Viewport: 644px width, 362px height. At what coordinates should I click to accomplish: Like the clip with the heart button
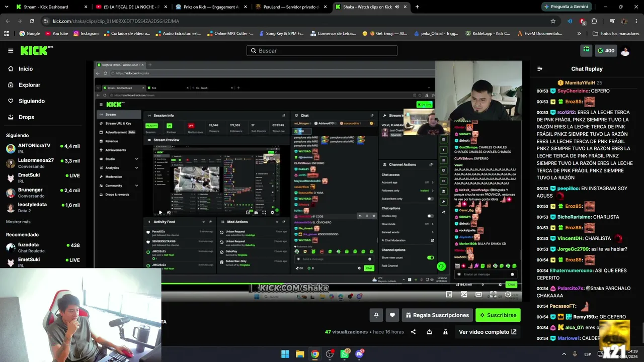pyautogui.click(x=392, y=315)
